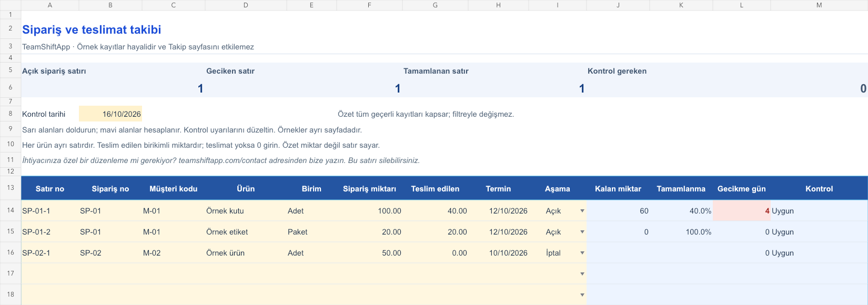Click column header I
This screenshot has width=868, height=305.
coord(558,5)
